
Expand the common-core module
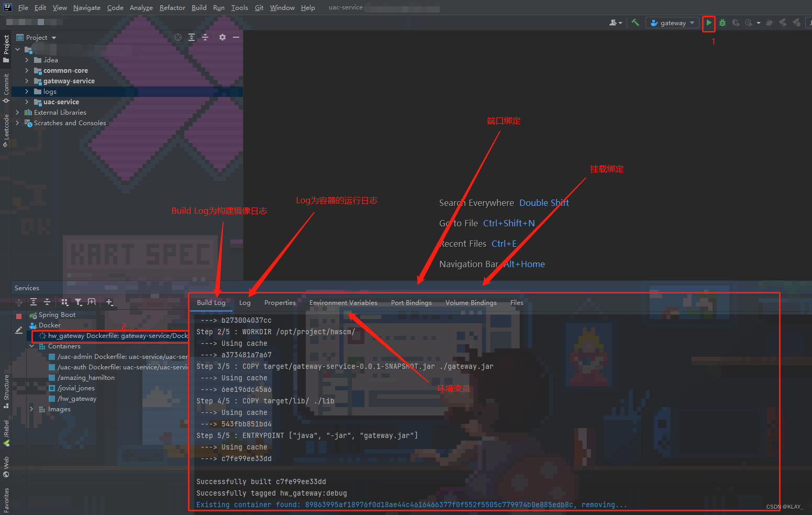[x=27, y=70]
